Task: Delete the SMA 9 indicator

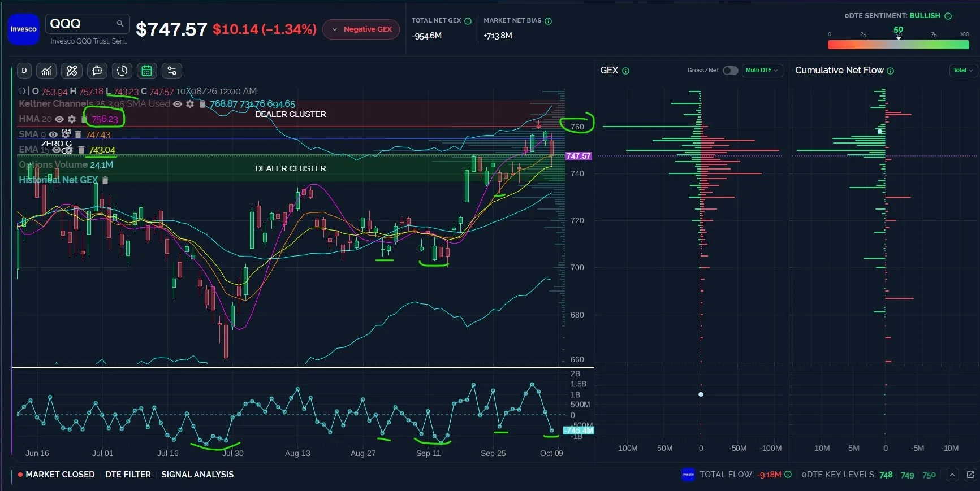Action: pos(78,134)
